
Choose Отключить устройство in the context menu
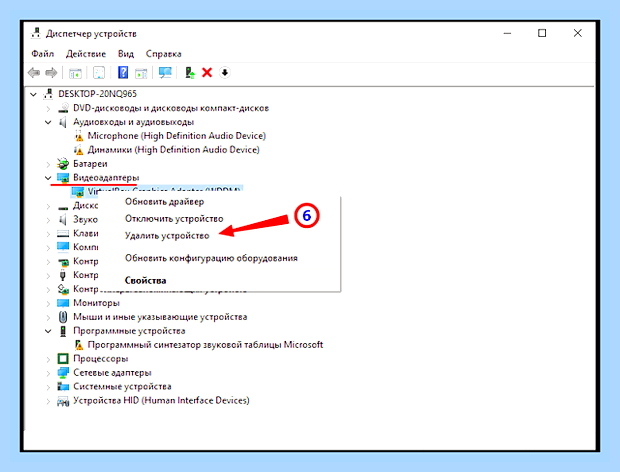(174, 219)
